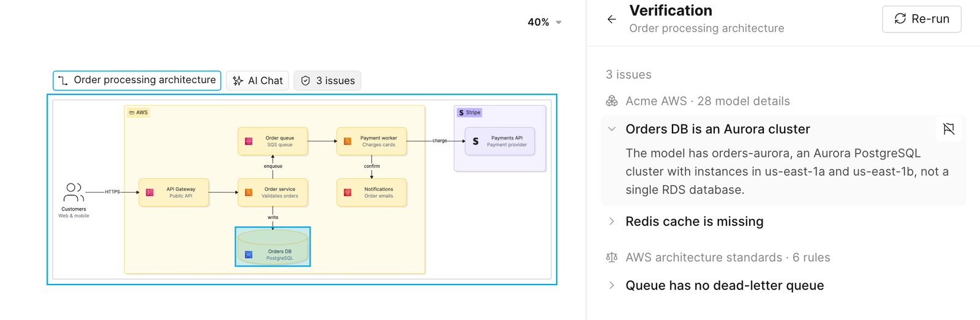Click the 3 issues count in the Verification panel
The image size is (980, 320).
click(628, 75)
